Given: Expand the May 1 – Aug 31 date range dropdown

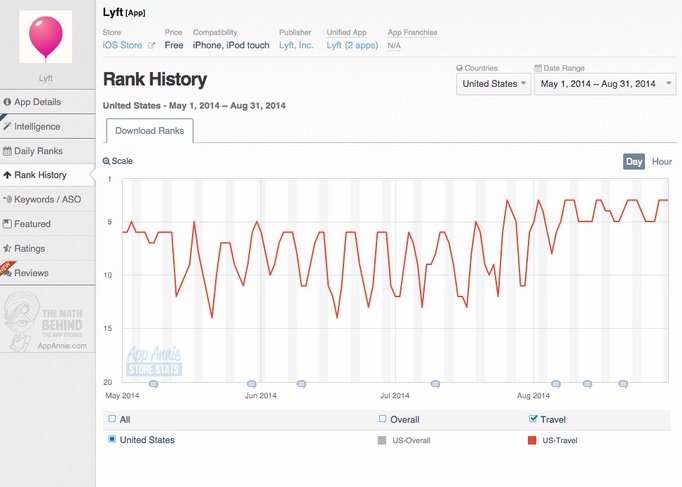Looking at the screenshot, I should tap(605, 84).
